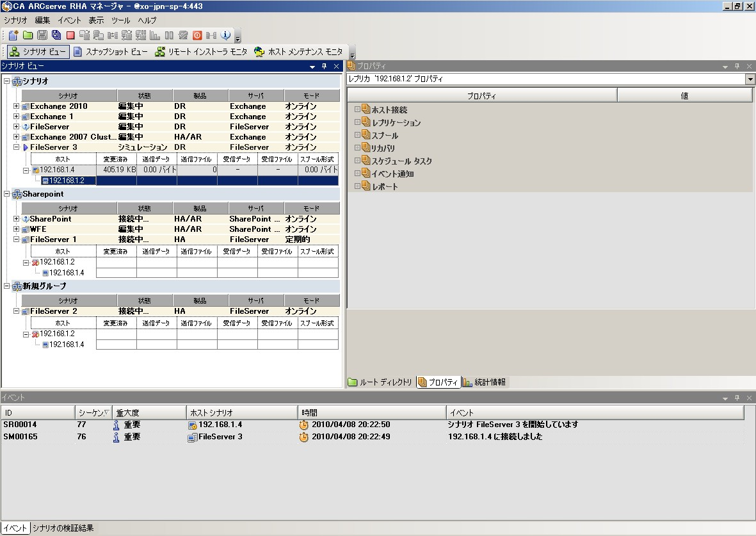Select the シナリオの検証結果 tab
The height and width of the screenshot is (536, 756).
tap(63, 528)
